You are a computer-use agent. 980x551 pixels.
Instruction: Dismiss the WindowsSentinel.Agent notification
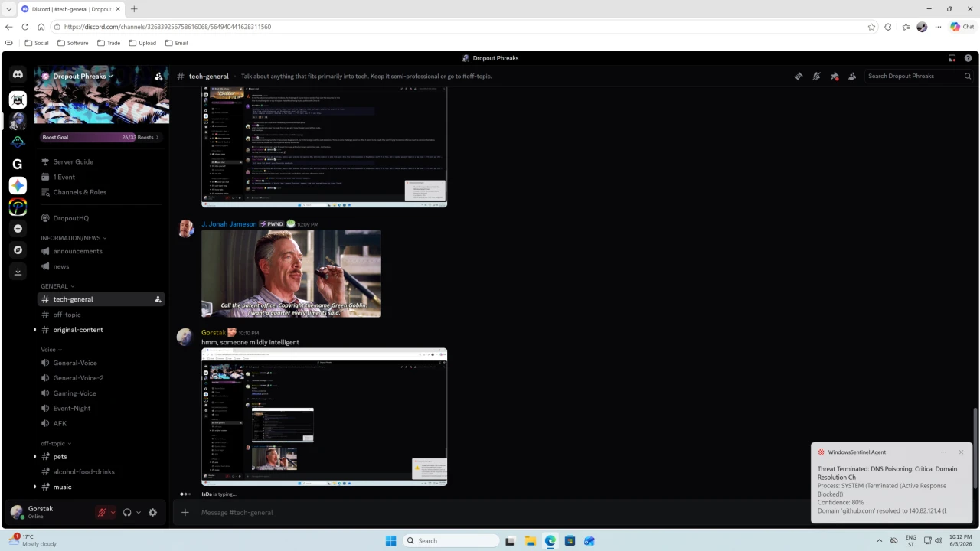[x=961, y=452]
